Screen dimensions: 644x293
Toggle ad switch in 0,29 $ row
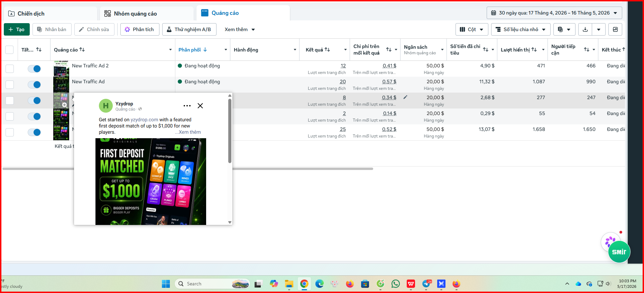[34, 116]
